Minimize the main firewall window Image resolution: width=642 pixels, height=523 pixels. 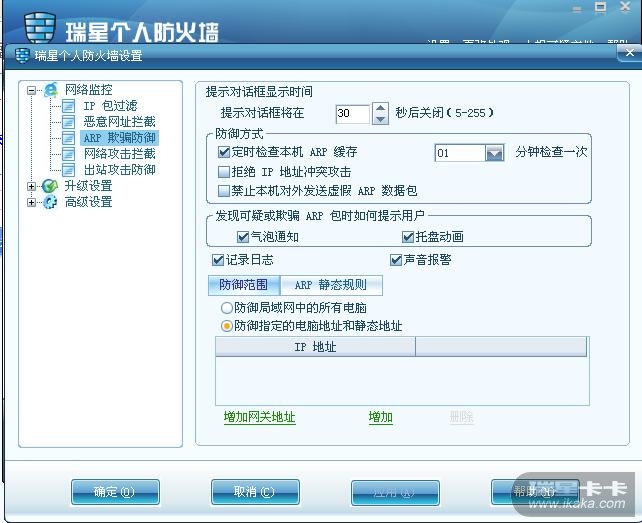click(x=577, y=9)
